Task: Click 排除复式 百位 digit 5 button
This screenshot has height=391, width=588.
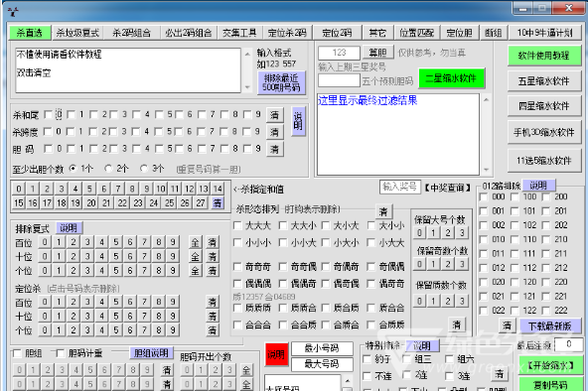Action: pos(116,242)
